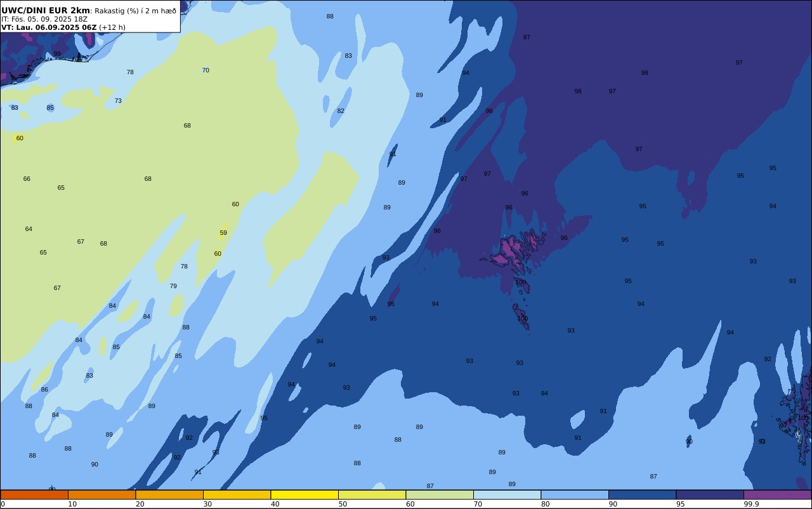Select the "IT: Fös. 05. 09. 2025 18Z" line

[x=44, y=19]
